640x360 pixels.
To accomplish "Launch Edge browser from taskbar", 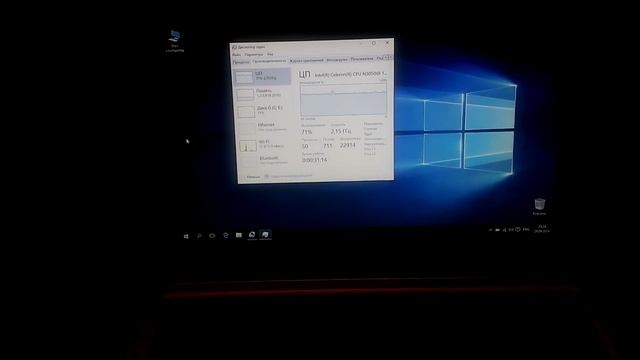I will 225,235.
